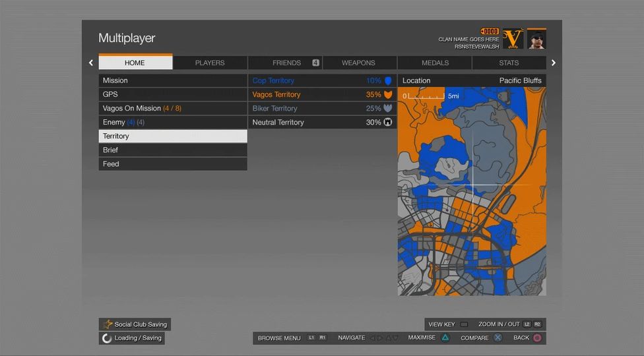Click the left arrow beside the HOME tab
644x356 pixels.
pyautogui.click(x=91, y=63)
